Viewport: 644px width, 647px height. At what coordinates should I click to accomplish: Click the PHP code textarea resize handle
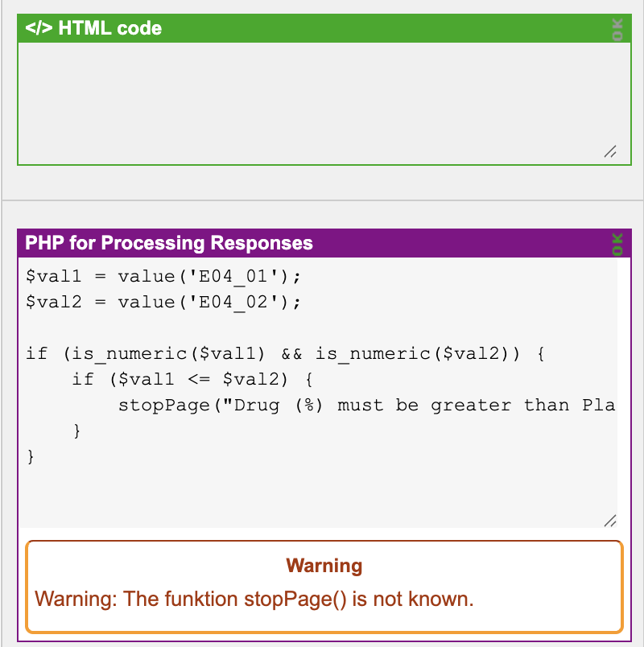click(610, 521)
